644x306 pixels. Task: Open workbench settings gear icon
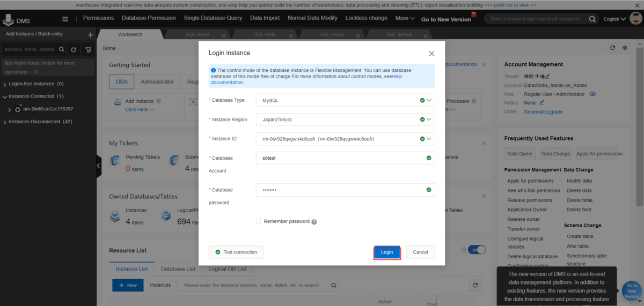pos(625,48)
